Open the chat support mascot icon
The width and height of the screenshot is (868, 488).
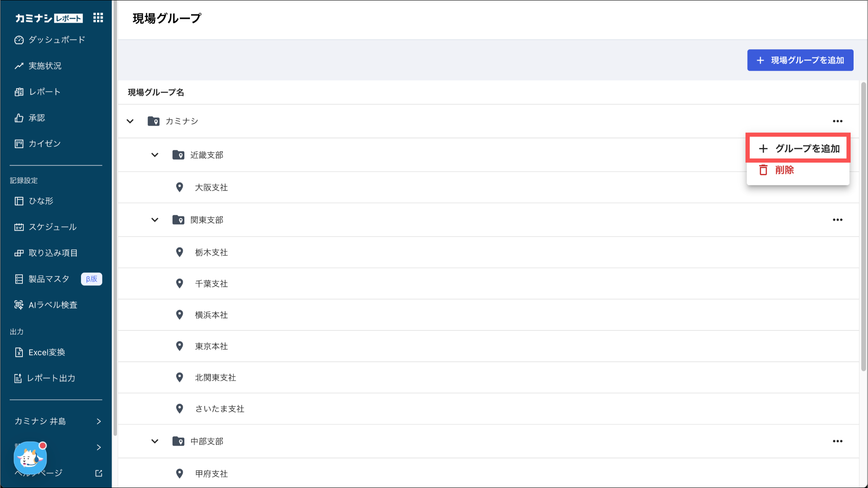30,458
